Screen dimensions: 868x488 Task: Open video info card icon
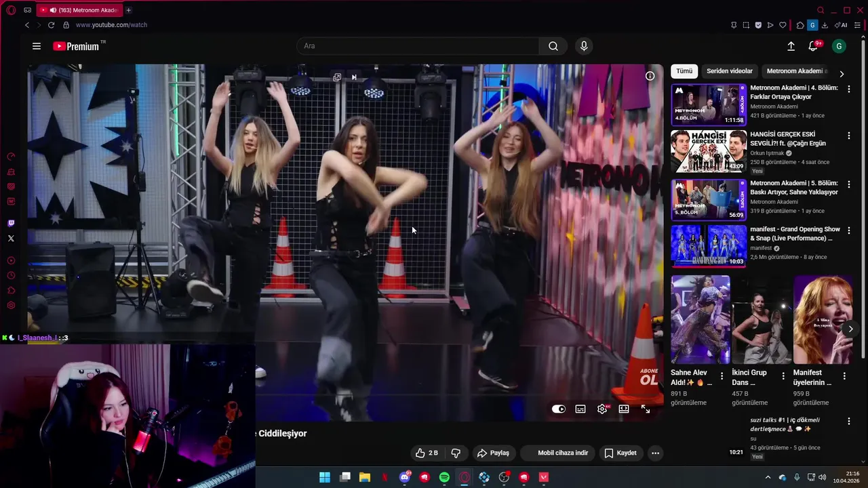tap(650, 76)
